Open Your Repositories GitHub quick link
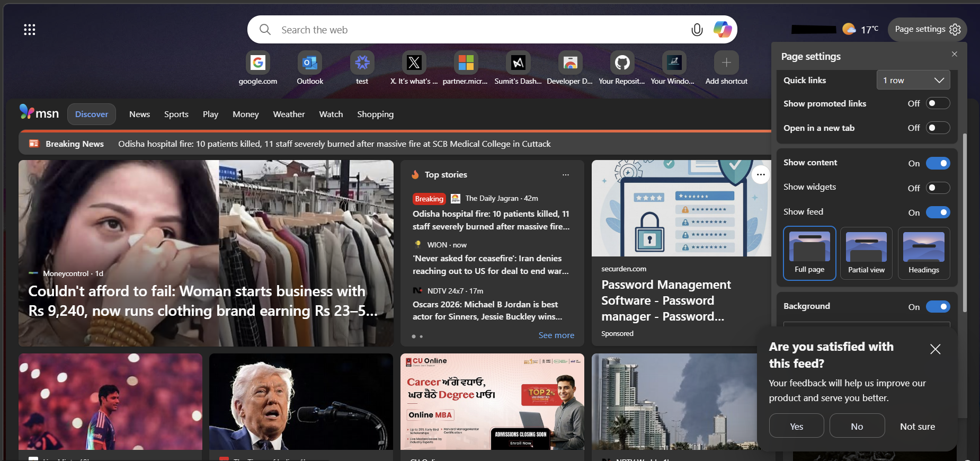980x461 pixels. click(x=622, y=68)
